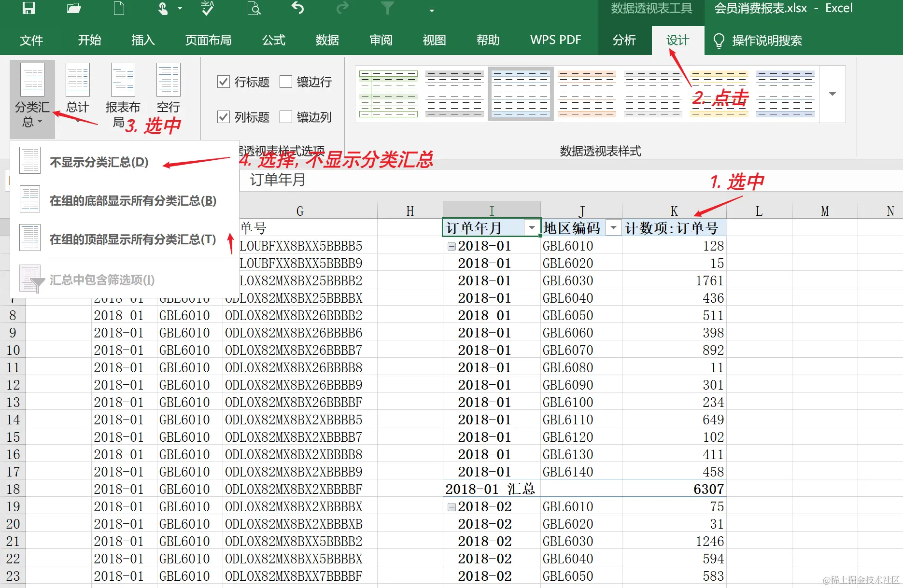The width and height of the screenshot is (903, 588).
Task: Switch to the 分析 tab
Action: tap(624, 41)
